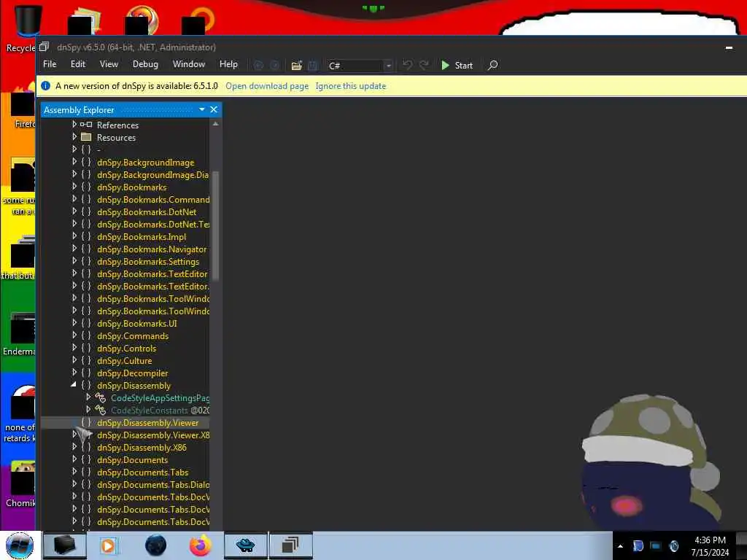Select dnSpy.Documents namespace
747x560 pixels.
click(x=133, y=460)
